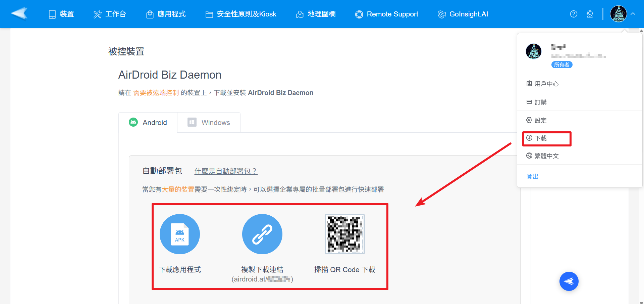Image resolution: width=644 pixels, height=304 pixels.
Task: Click the 大量的裝置 orange text
Action: [x=178, y=189]
